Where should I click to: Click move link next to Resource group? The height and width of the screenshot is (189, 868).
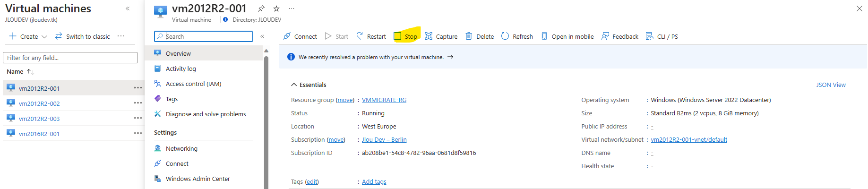(x=345, y=100)
